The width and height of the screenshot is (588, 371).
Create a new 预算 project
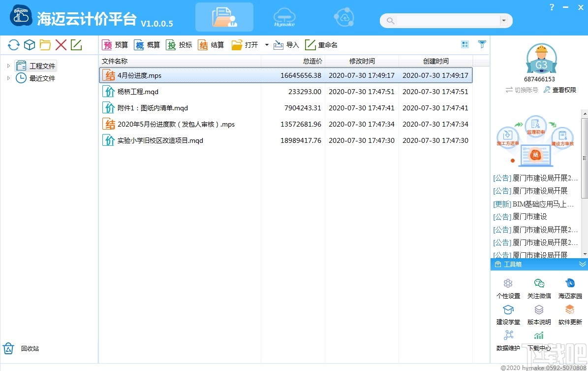click(115, 45)
